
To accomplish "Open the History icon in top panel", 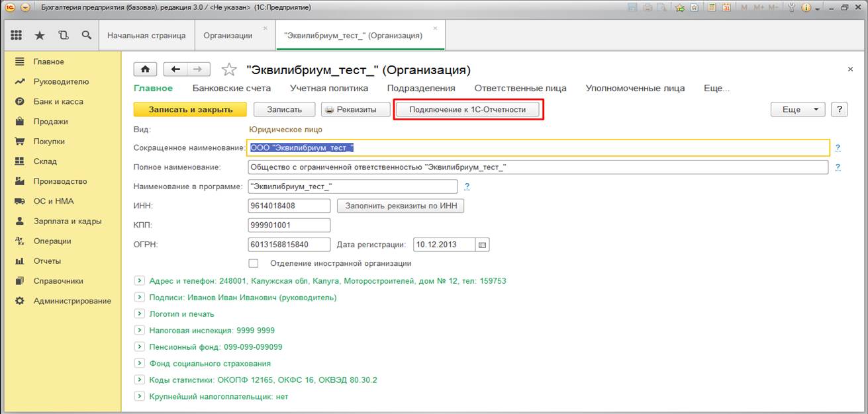I will (x=63, y=35).
